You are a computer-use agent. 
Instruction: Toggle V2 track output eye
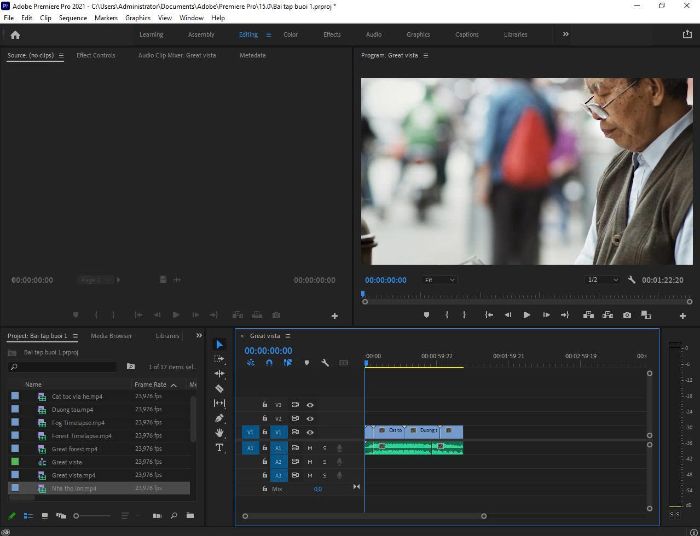click(310, 419)
